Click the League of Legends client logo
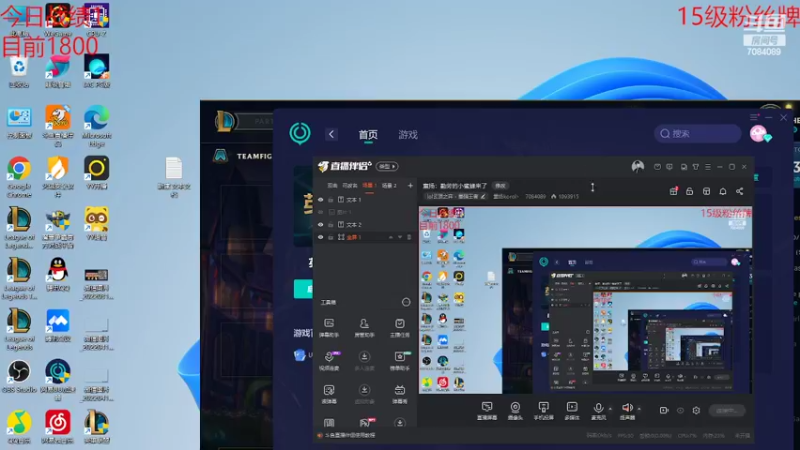 click(224, 121)
